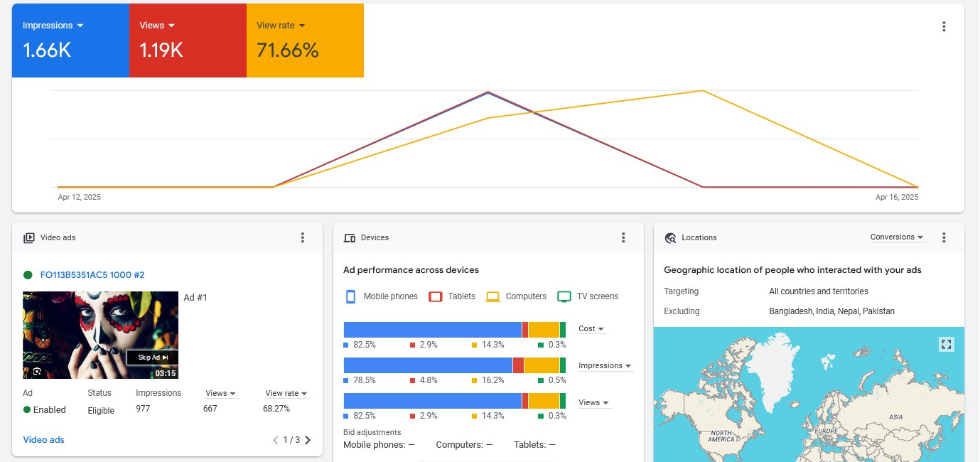Viewport: 980px width, 462px height.
Task: Go to previous video ad page
Action: pos(276,440)
